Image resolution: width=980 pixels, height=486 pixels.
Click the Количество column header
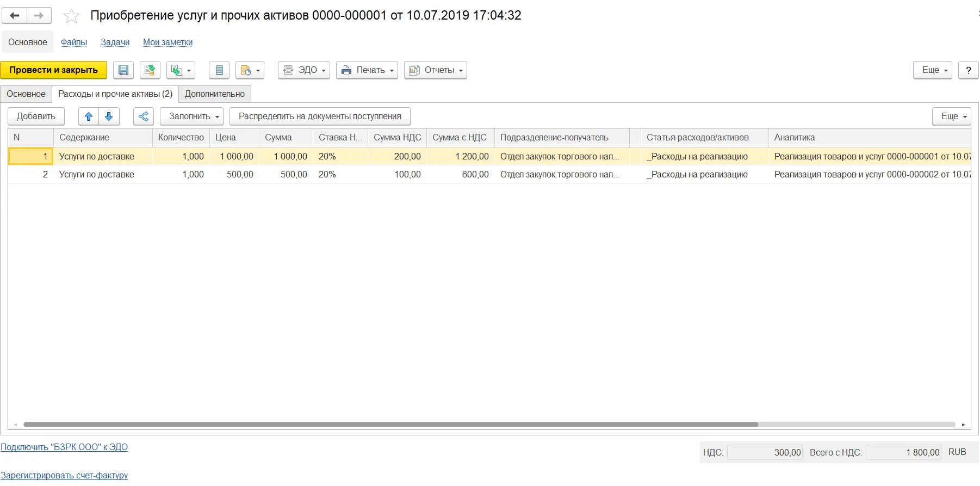click(181, 138)
